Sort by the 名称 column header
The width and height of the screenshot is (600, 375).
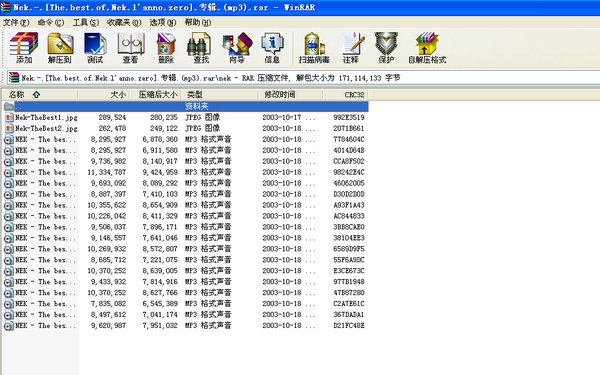pos(39,95)
